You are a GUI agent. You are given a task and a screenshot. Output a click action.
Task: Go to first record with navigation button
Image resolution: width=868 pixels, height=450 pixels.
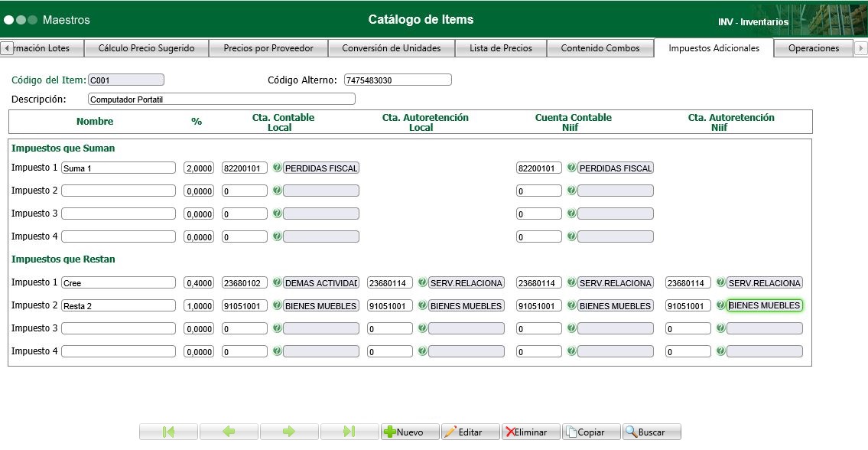click(x=168, y=432)
